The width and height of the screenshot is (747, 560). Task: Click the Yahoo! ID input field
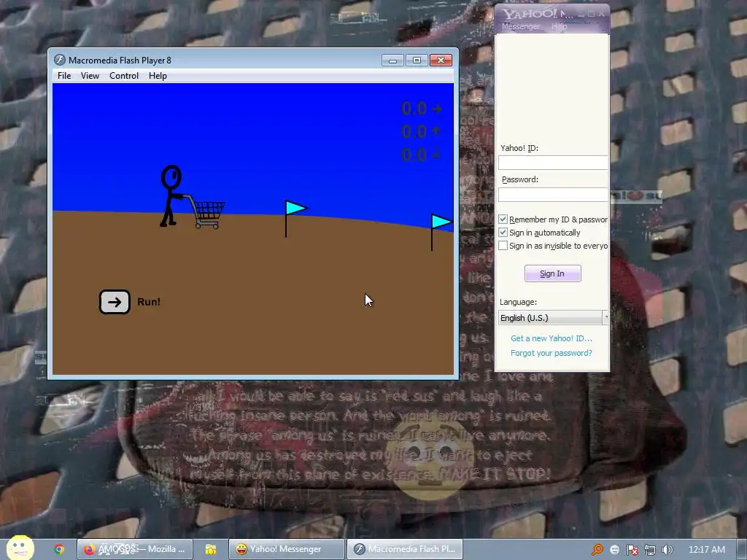click(x=553, y=163)
